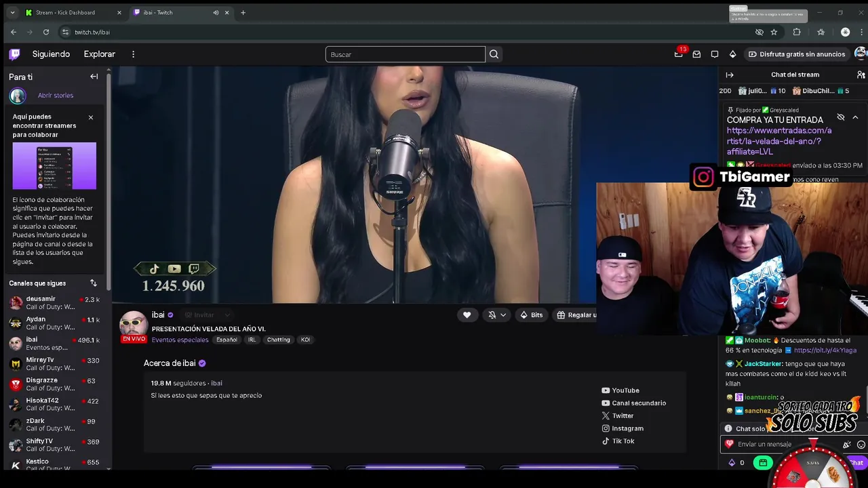Open the whispers speech bubble icon
Image resolution: width=868 pixels, height=488 pixels.
tap(715, 54)
